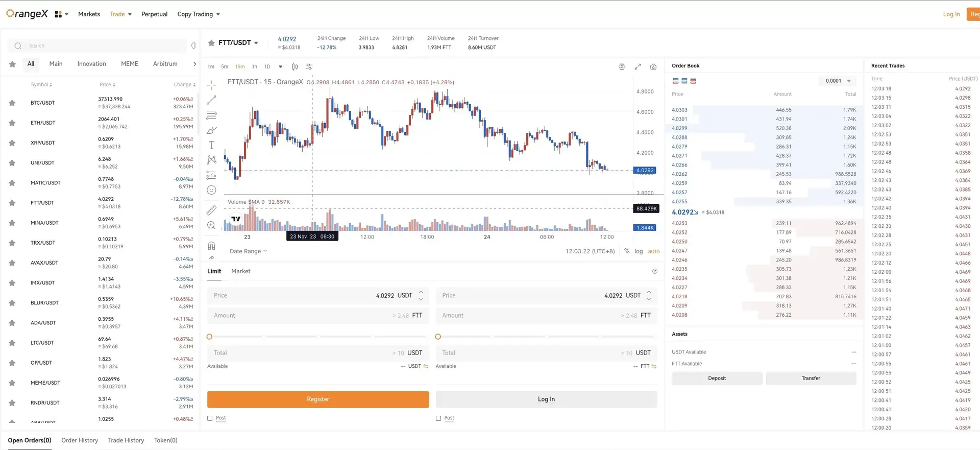The width and height of the screenshot is (980, 450).
Task: Click the chart zoom-in magnifier icon
Action: 211,225
